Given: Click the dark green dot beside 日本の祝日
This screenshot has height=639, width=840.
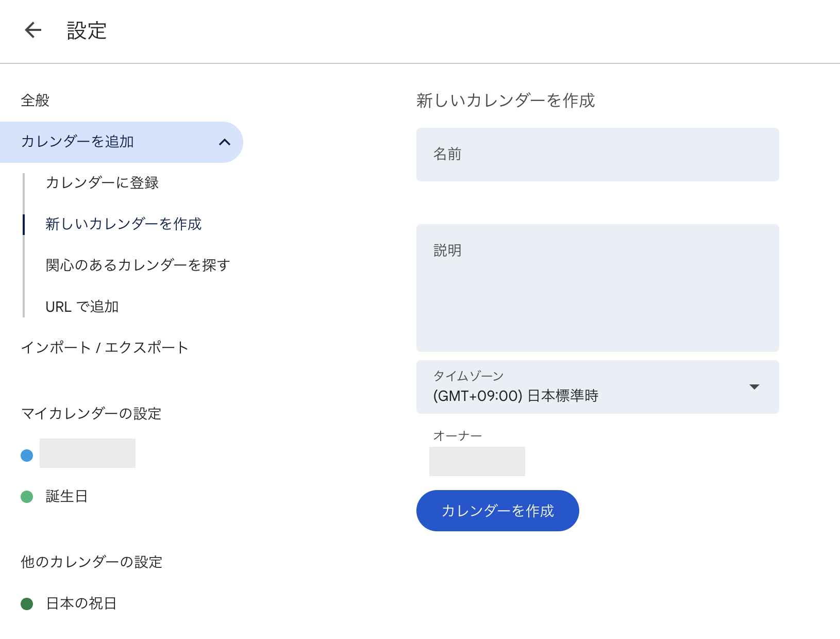Looking at the screenshot, I should (x=26, y=604).
